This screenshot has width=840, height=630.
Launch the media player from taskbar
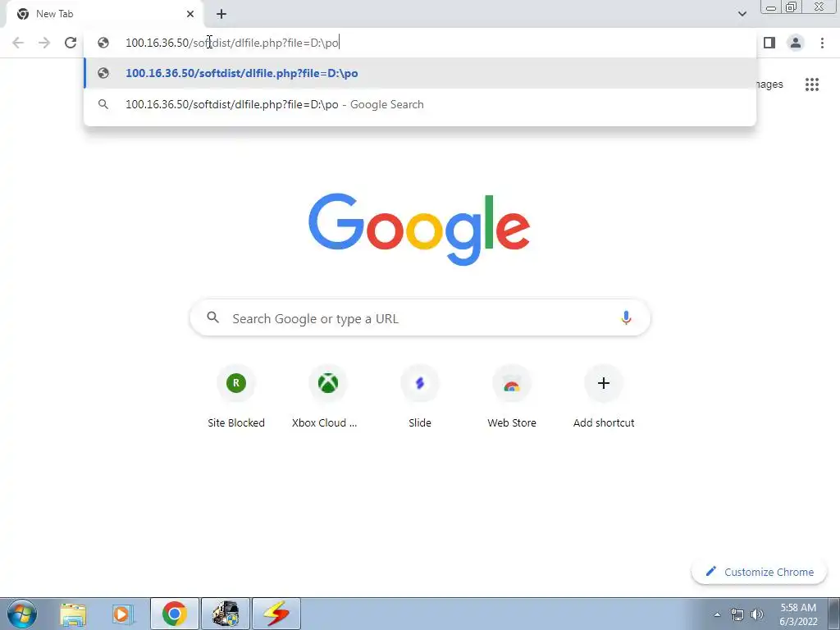(x=122, y=614)
